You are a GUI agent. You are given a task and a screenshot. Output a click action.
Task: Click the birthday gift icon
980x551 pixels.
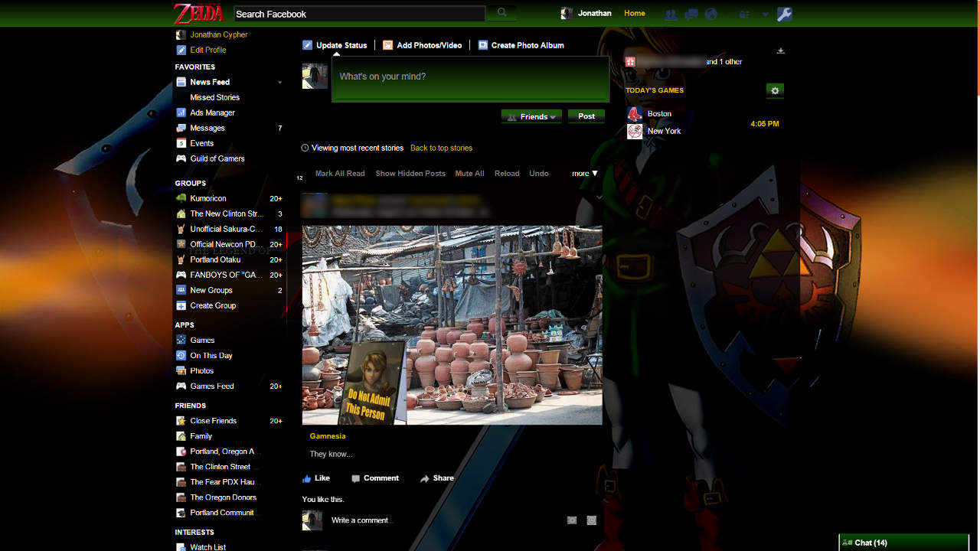click(x=630, y=61)
